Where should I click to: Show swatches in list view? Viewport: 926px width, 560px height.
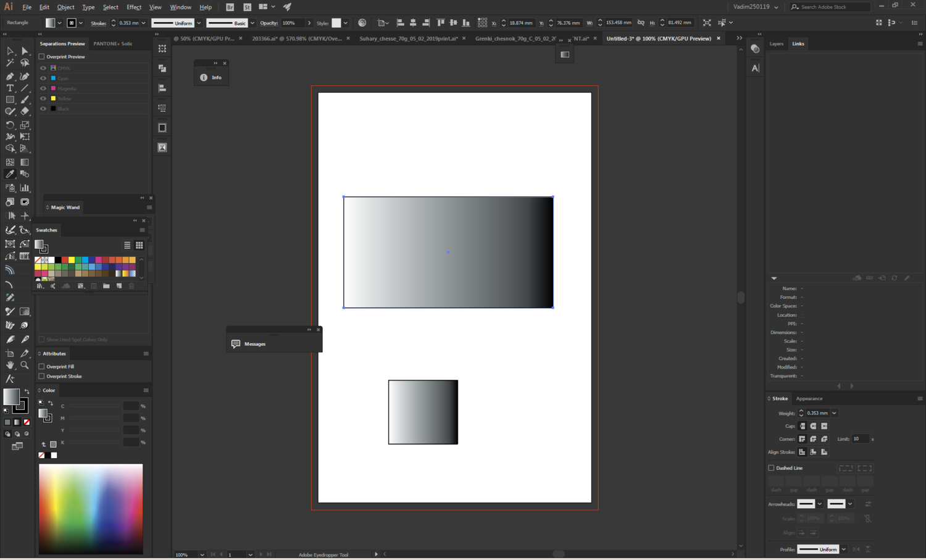click(127, 245)
